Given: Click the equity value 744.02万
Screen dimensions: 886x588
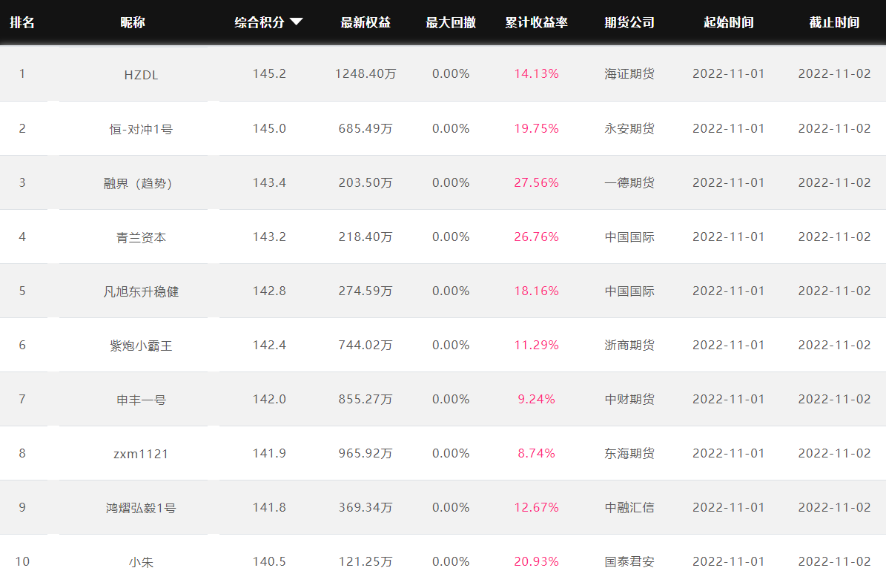Looking at the screenshot, I should tap(366, 345).
